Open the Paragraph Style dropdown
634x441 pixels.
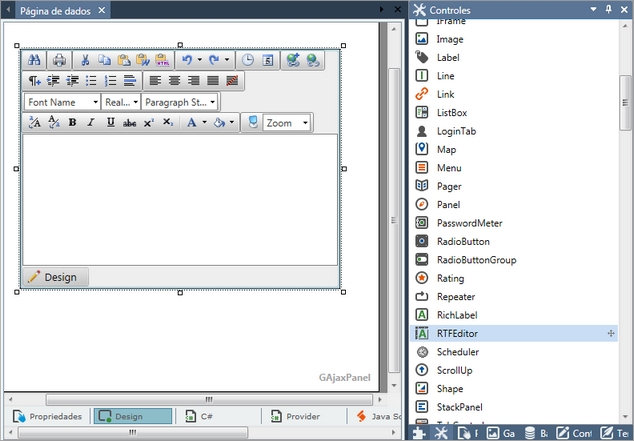tap(179, 102)
